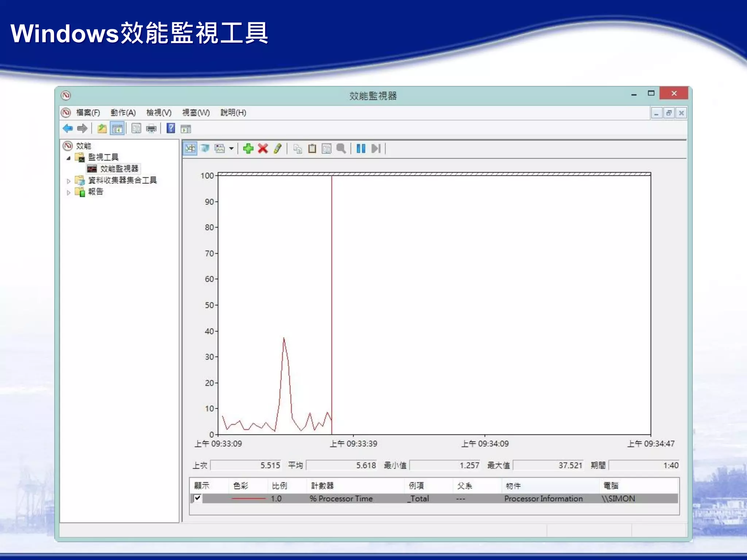Click 平均 value field 5.618
747x560 pixels.
coord(342,465)
